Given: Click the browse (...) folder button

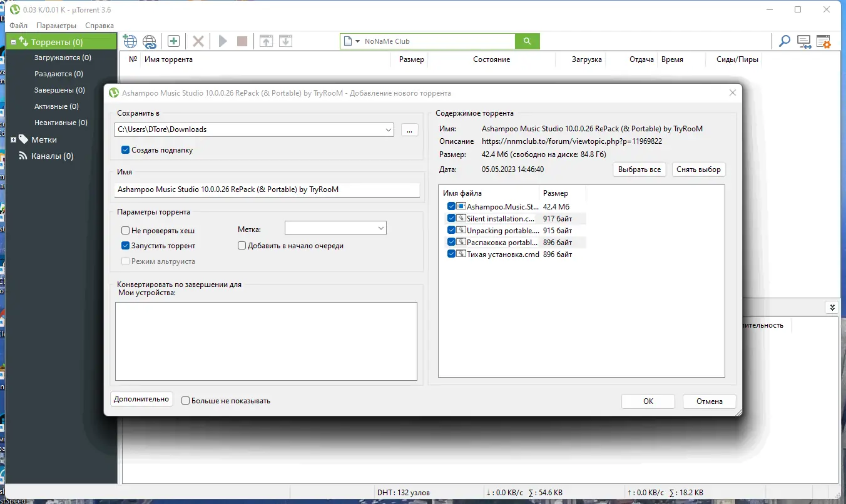Looking at the screenshot, I should [x=409, y=129].
